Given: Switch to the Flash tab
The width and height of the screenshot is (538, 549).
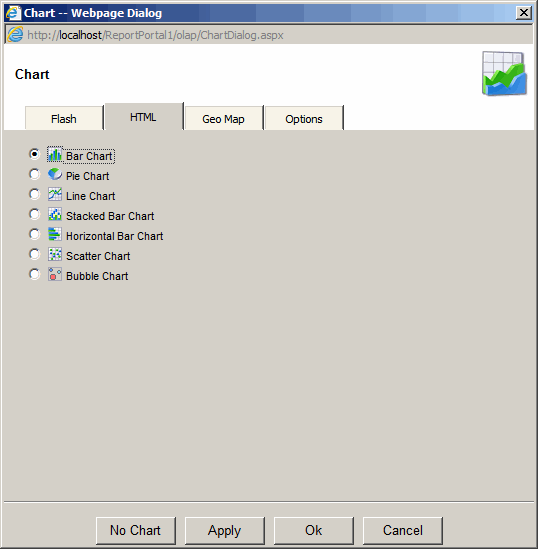Looking at the screenshot, I should tap(64, 118).
